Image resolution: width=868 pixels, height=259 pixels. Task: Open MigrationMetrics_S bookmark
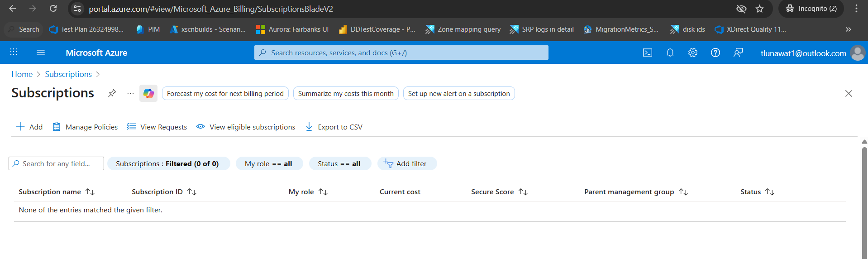(x=621, y=29)
